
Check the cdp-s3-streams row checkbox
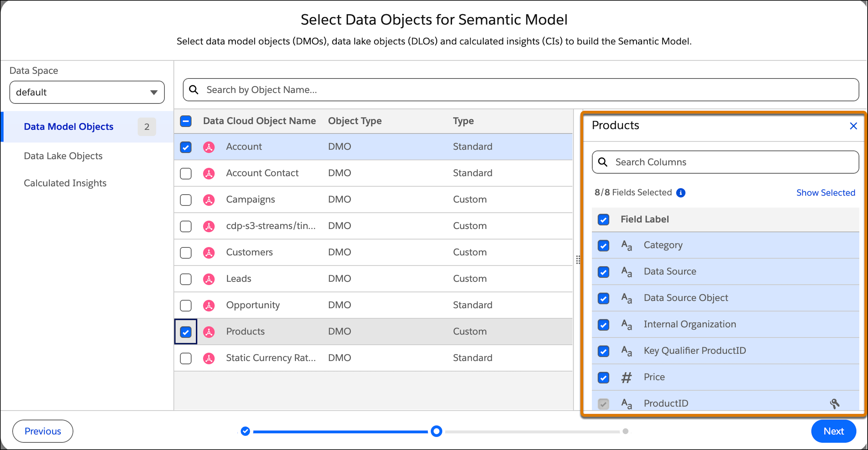(x=186, y=226)
